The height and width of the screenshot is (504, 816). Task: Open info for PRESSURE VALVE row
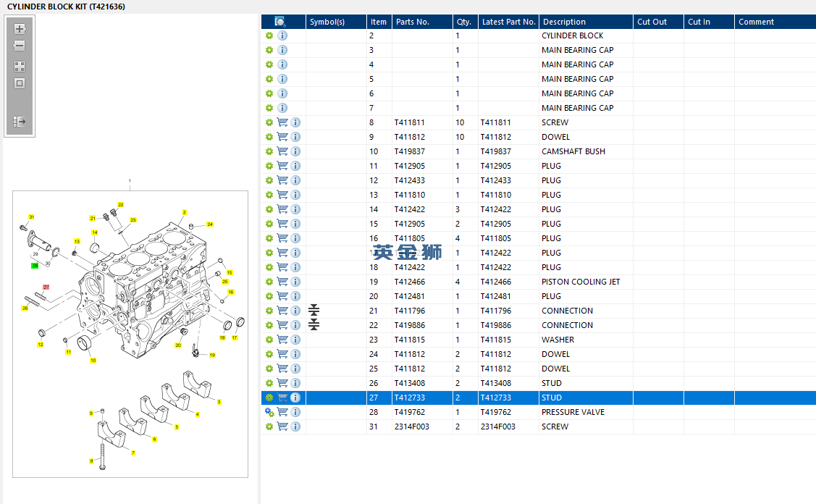295,412
